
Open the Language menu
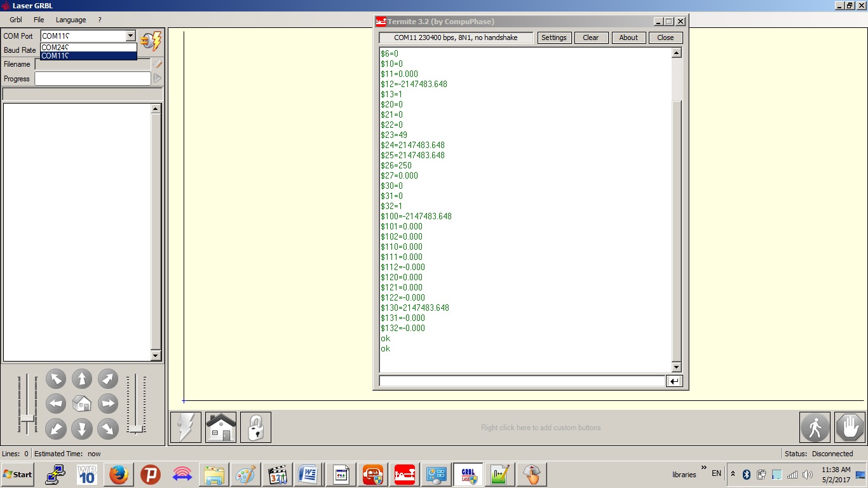click(71, 20)
